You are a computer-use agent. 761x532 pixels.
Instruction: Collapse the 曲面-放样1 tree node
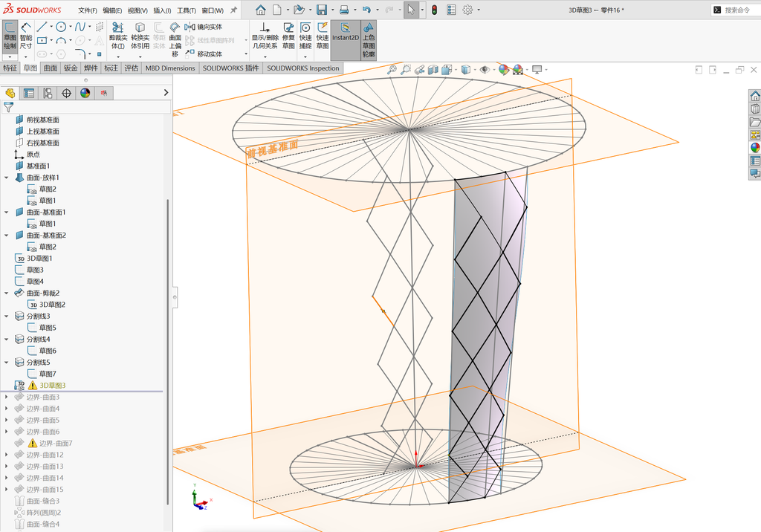tap(6, 178)
